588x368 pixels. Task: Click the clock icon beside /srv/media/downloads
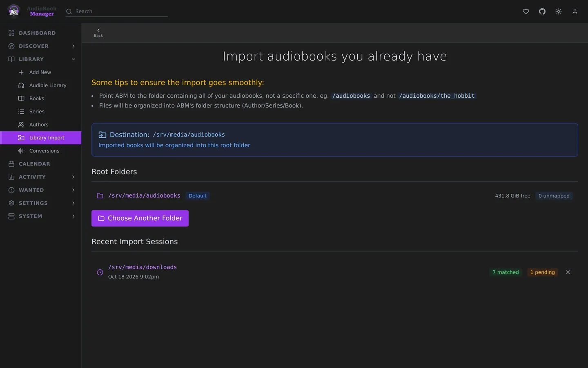(x=100, y=272)
